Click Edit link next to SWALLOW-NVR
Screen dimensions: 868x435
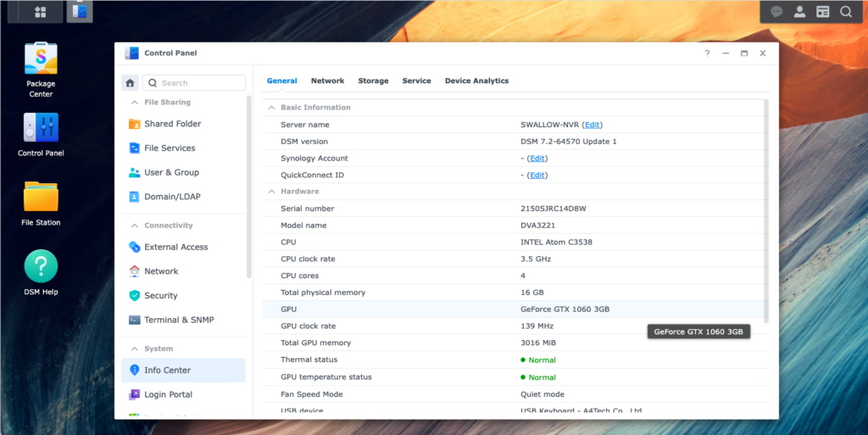pyautogui.click(x=592, y=125)
